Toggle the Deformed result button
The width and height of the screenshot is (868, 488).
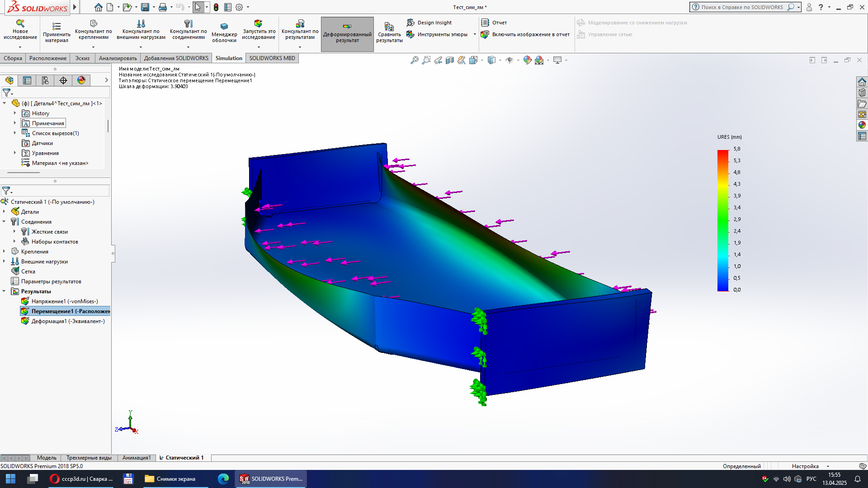[347, 34]
